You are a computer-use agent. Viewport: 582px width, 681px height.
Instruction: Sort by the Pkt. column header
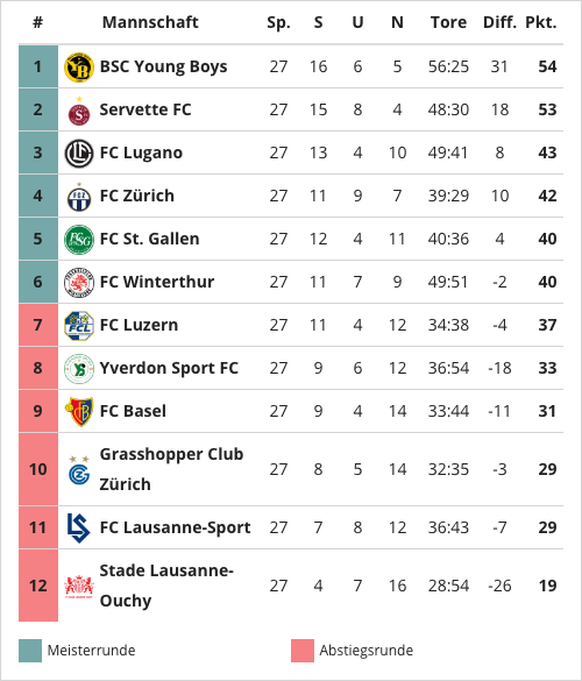[x=541, y=22]
